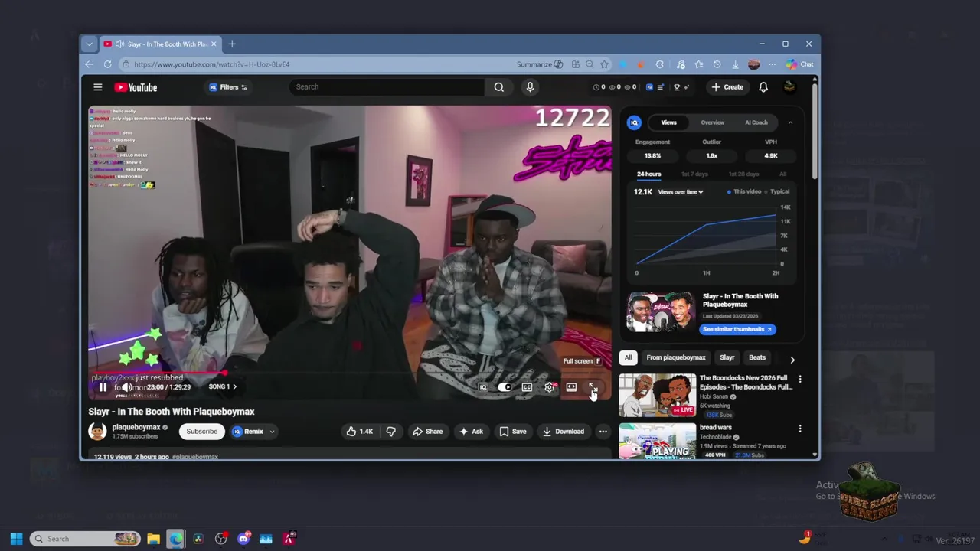The height and width of the screenshot is (551, 980).
Task: Select the Slayr chip
Action: click(x=727, y=357)
